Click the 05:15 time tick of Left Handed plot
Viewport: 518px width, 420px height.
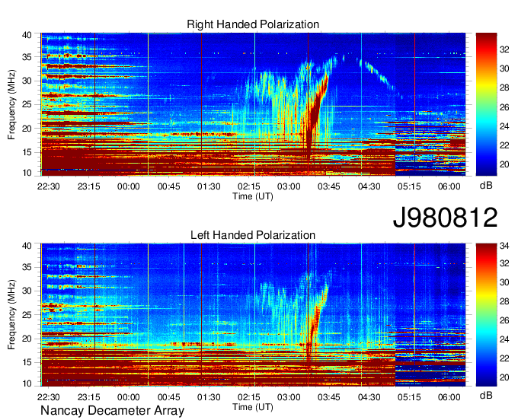click(409, 397)
